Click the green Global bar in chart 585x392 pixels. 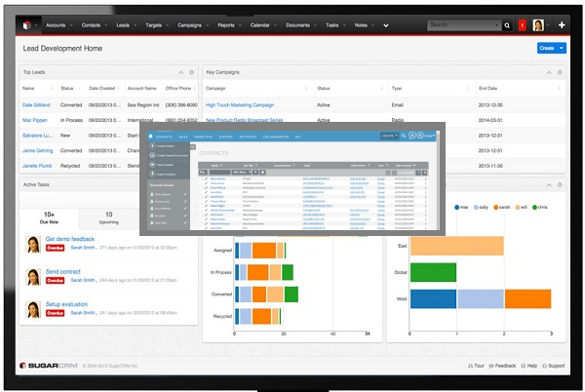point(433,272)
